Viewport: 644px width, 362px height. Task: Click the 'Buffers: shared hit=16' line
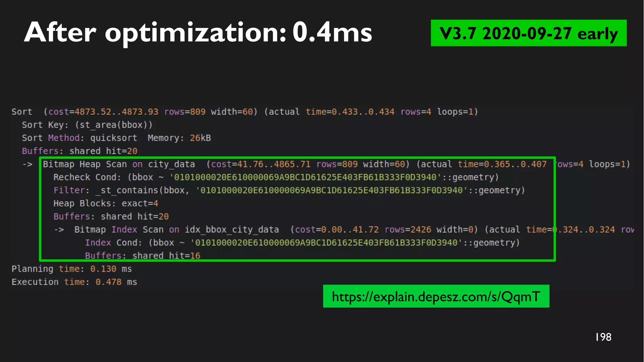[x=142, y=255]
